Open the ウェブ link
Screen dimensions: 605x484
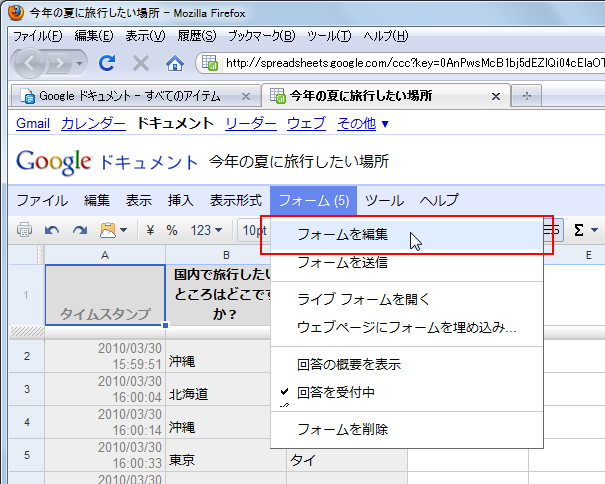click(x=306, y=124)
